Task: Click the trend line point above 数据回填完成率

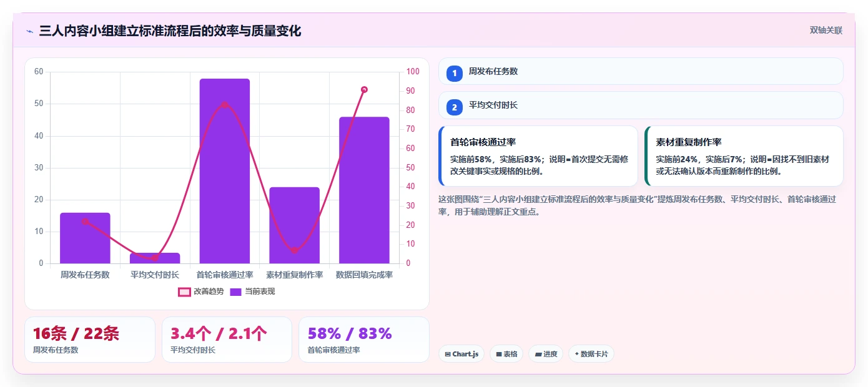Action: (364, 90)
